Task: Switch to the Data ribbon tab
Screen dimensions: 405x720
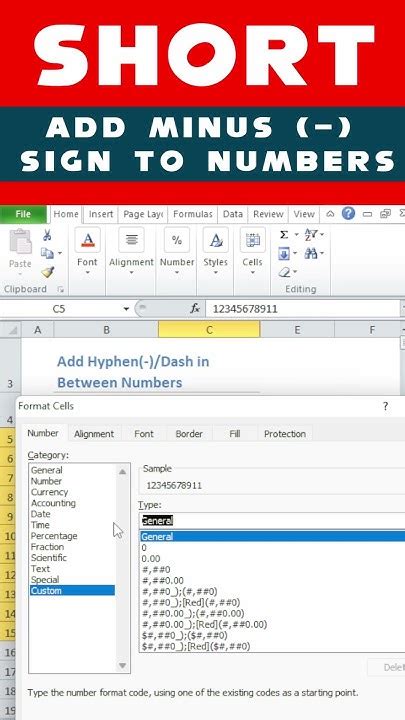Action: [x=233, y=214]
